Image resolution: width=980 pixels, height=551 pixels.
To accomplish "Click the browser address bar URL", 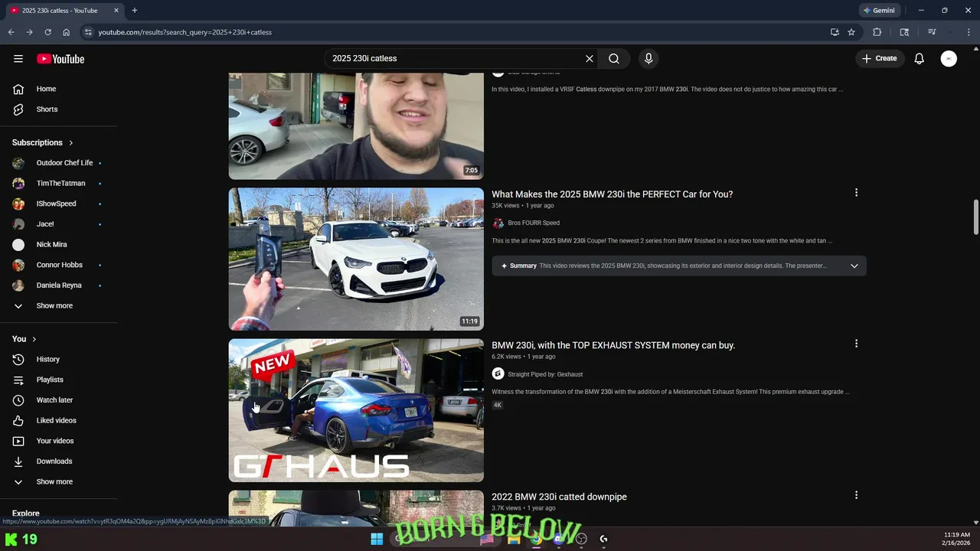I will coord(185,32).
